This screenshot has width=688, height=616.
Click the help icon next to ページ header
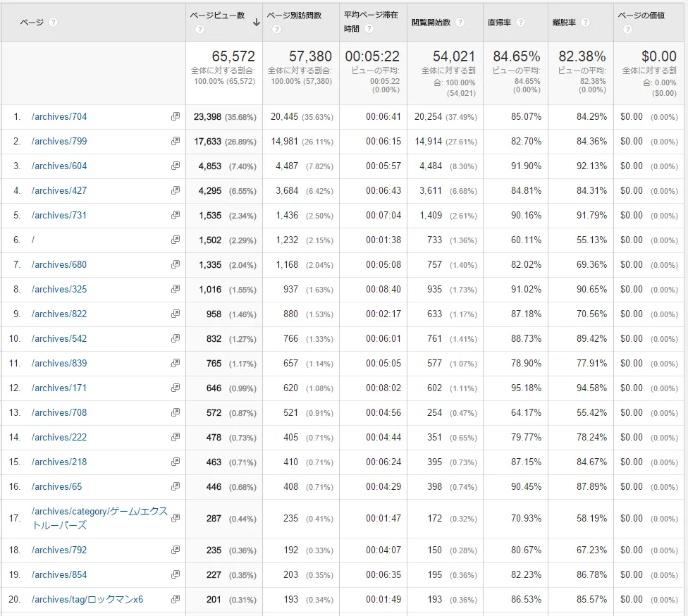point(54,22)
